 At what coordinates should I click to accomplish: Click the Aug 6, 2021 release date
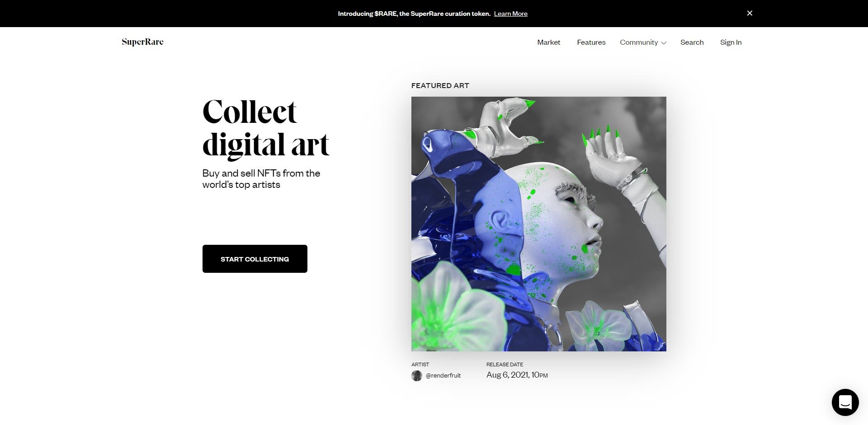click(x=517, y=375)
